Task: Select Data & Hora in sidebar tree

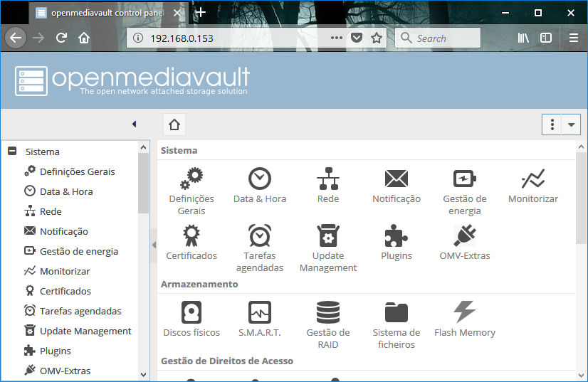Action: point(66,191)
